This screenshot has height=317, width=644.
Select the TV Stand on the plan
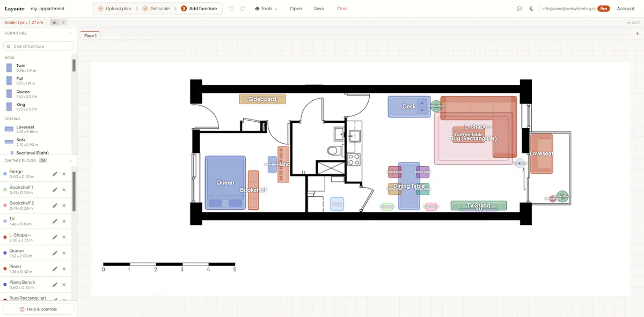(479, 205)
